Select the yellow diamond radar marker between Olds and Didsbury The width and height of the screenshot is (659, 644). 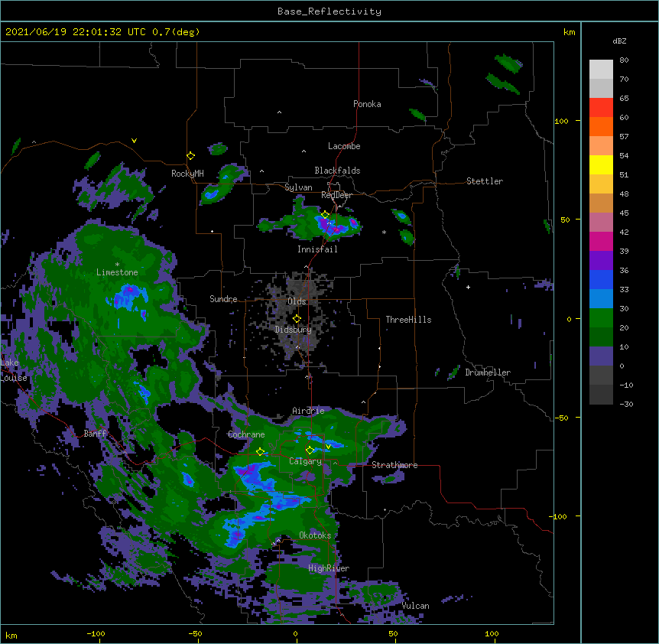pyautogui.click(x=297, y=319)
